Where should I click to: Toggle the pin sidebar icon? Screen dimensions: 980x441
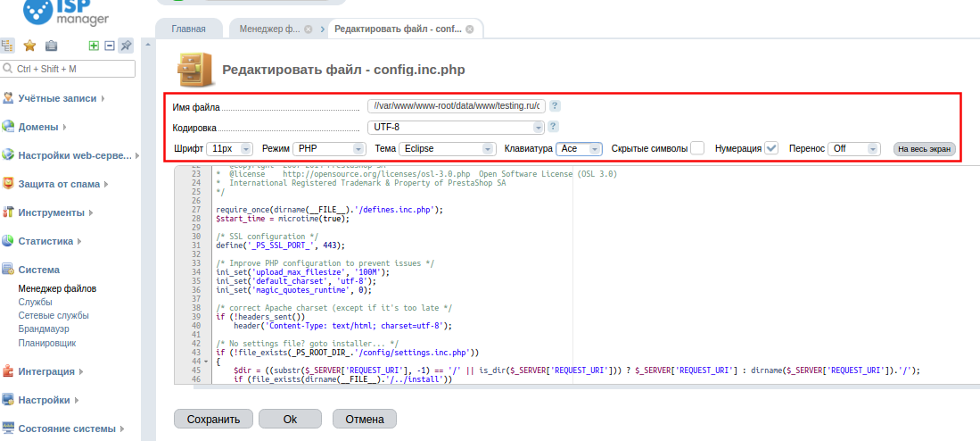coord(126,46)
